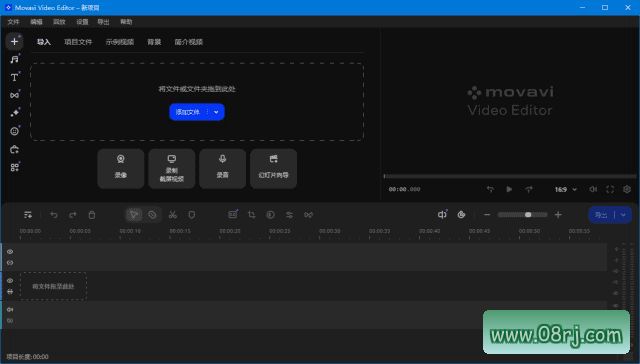The width and height of the screenshot is (640, 364).
Task: Open the Effects sparkle panel in sidebar
Action: coord(14,113)
